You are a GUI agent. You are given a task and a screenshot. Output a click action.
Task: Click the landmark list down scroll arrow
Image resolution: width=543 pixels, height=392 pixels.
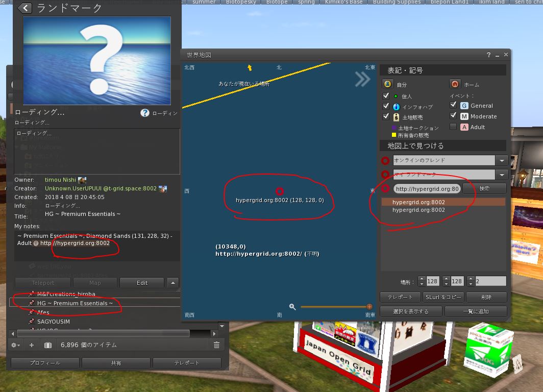[222, 326]
